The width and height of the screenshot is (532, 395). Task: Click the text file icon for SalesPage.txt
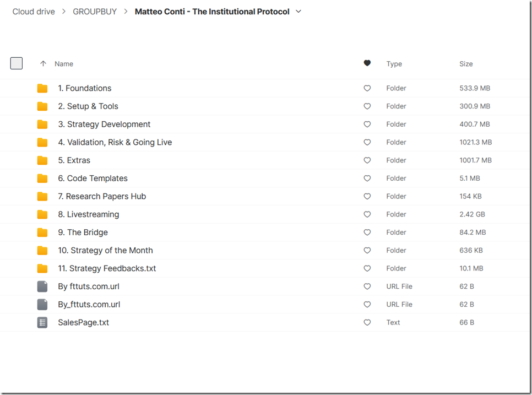tap(42, 322)
